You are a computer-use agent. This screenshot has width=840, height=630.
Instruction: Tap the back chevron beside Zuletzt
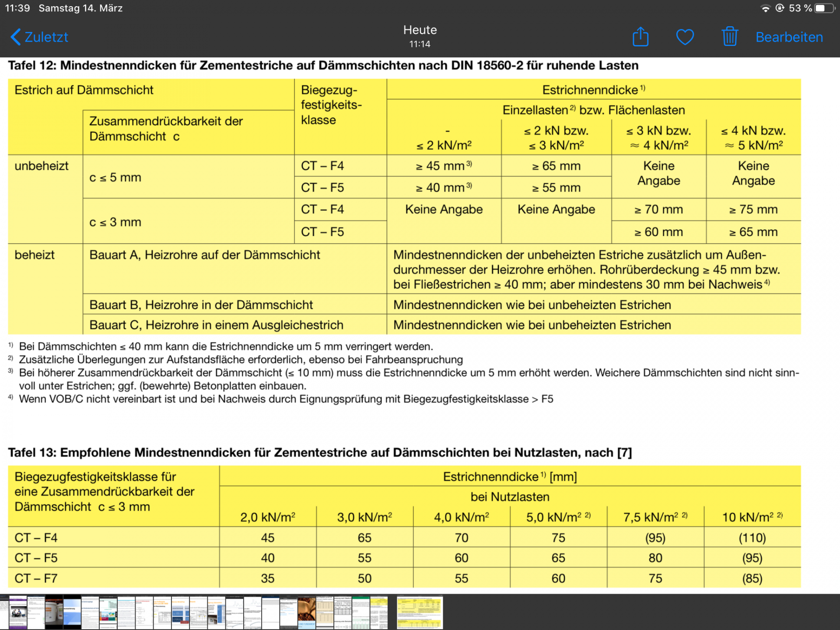(x=15, y=37)
